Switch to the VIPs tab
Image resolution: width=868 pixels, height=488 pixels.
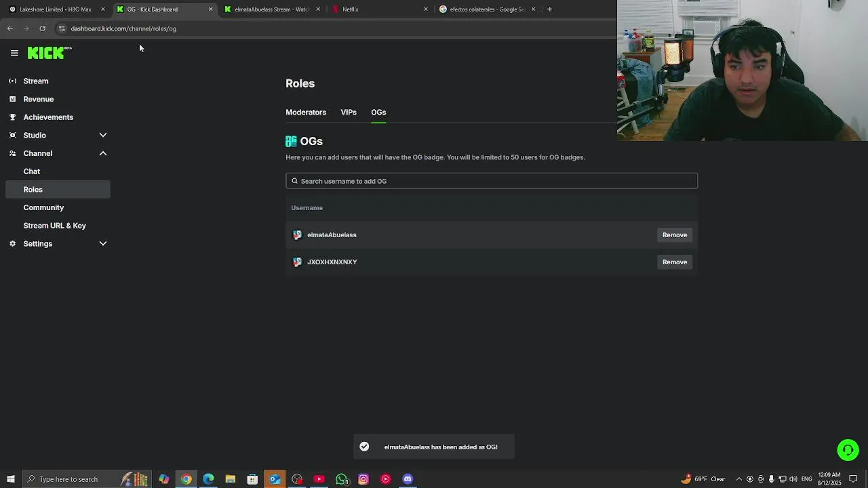click(349, 113)
